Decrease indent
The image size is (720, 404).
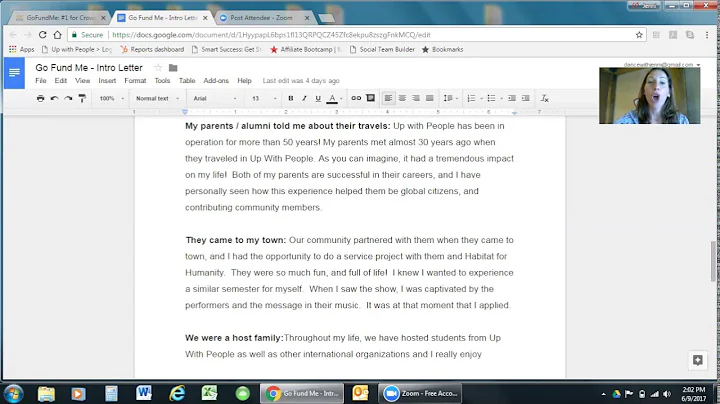coord(512,98)
